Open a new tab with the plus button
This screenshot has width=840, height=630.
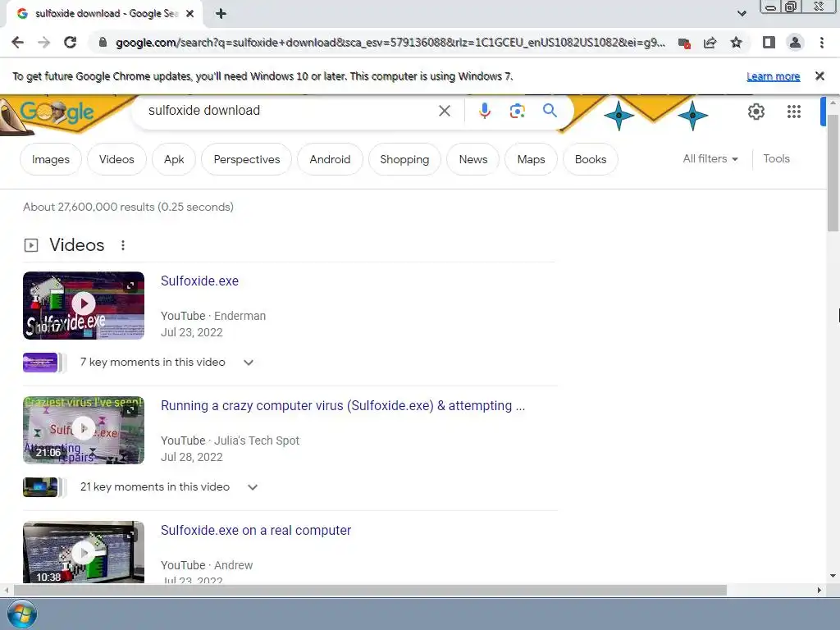[221, 13]
